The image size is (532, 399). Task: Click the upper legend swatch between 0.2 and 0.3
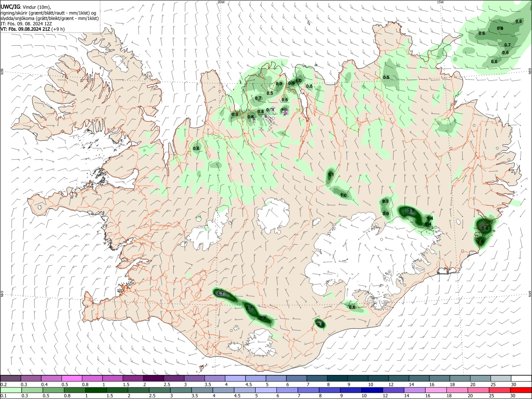11,378
